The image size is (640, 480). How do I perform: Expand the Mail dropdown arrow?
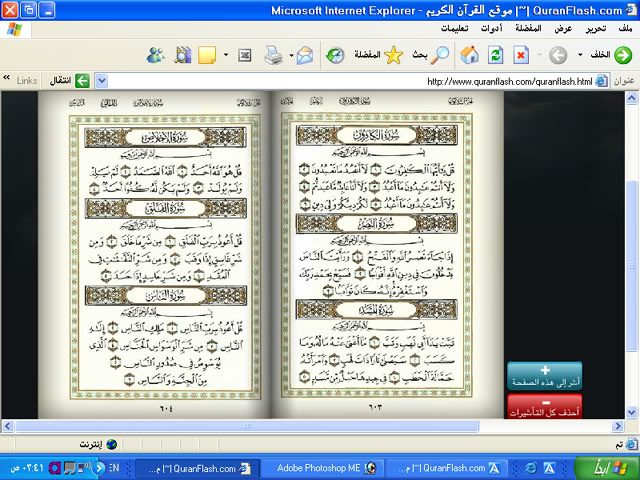[x=291, y=55]
